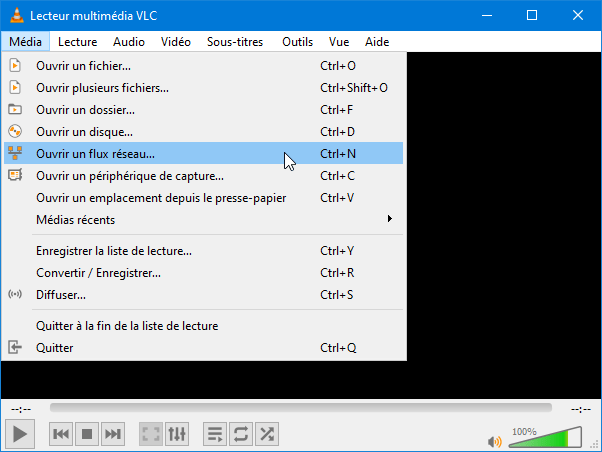Choose Quitter to exit VLC
602x452 pixels.
pyautogui.click(x=203, y=348)
